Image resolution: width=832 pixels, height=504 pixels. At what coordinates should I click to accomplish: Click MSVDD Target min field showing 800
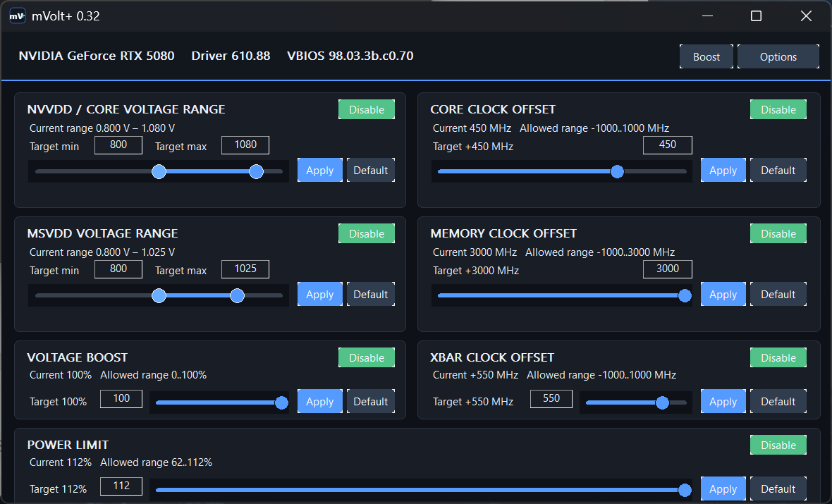click(118, 269)
